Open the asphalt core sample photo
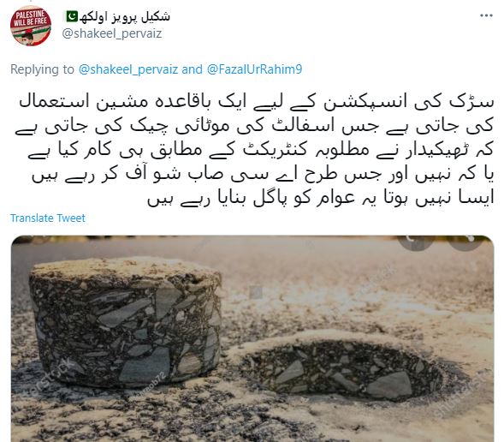This screenshot has height=442, width=504. [252, 338]
